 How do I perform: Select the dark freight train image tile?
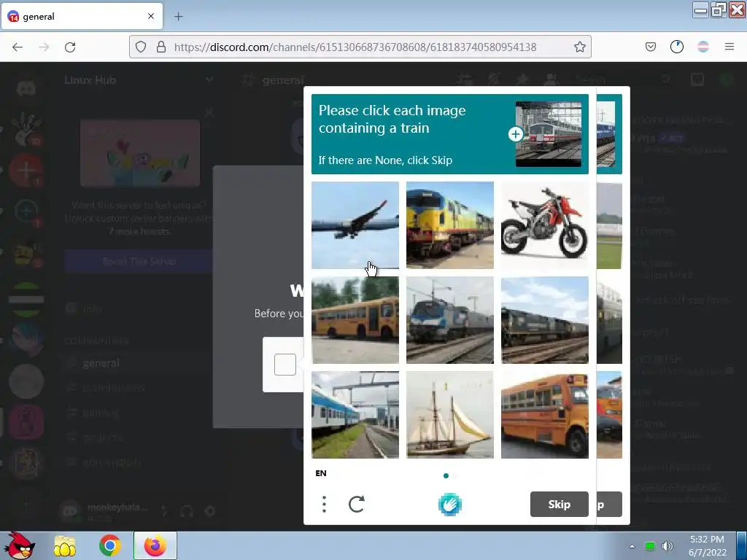(544, 320)
